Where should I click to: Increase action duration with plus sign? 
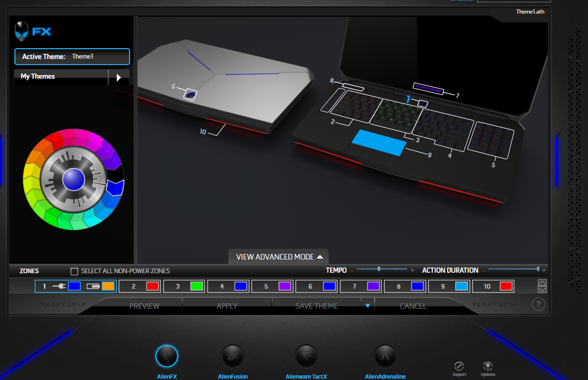544,271
